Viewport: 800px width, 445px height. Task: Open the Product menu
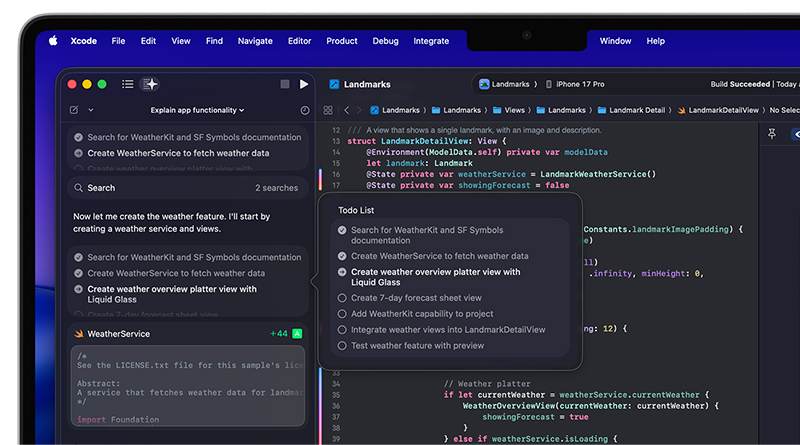(342, 41)
